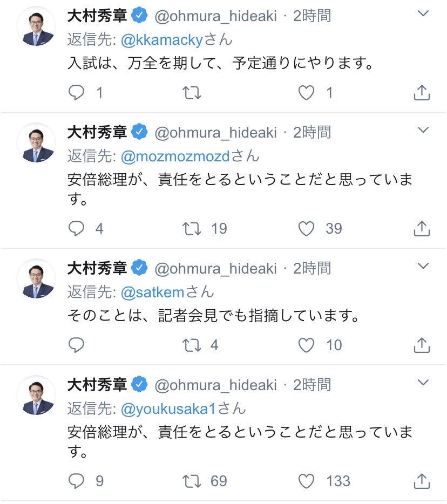
Task: Reply to the tweet answering @kkamacky
Action: coord(77,93)
